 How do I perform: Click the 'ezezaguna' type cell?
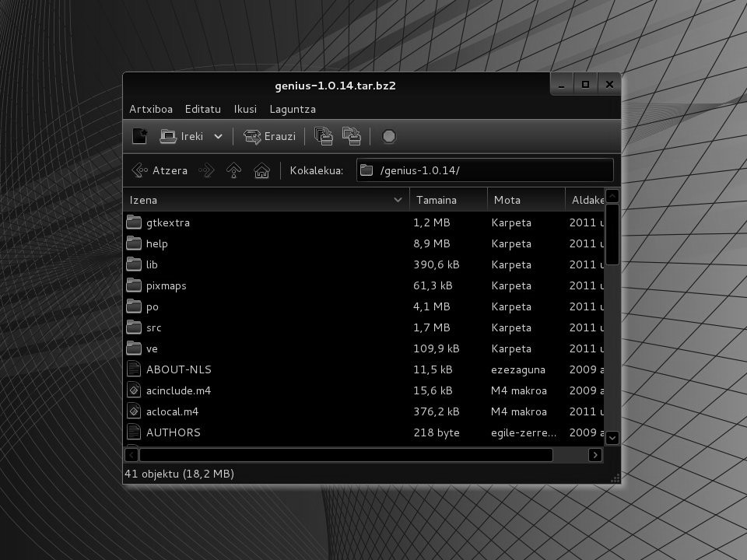tap(518, 370)
